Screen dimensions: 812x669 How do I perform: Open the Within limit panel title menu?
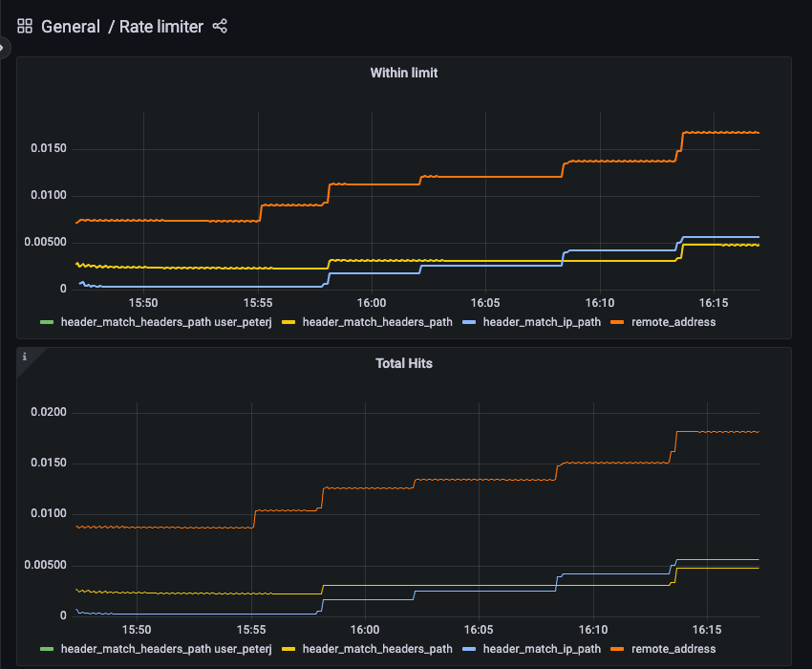point(403,73)
